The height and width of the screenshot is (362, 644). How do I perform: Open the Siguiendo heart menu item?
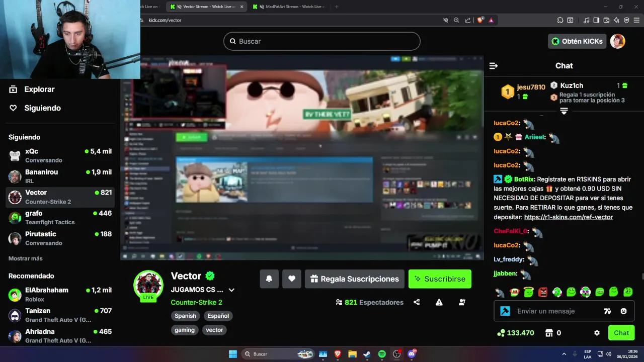(35, 108)
